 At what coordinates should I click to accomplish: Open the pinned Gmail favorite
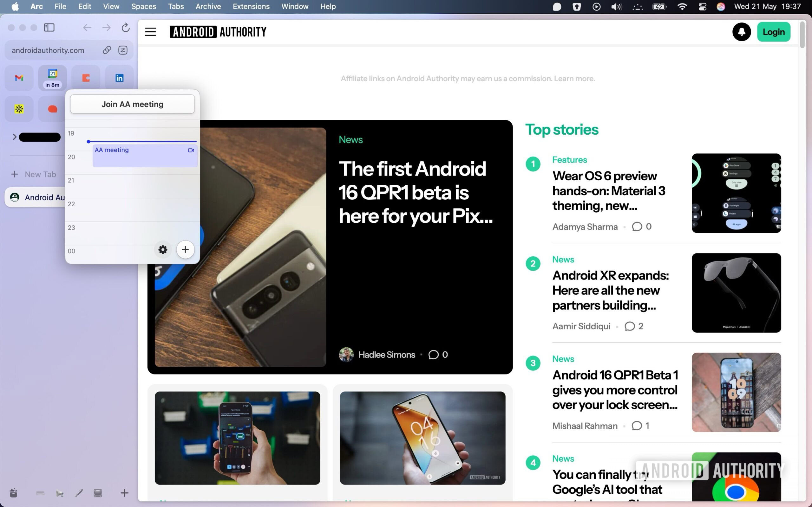pos(19,78)
